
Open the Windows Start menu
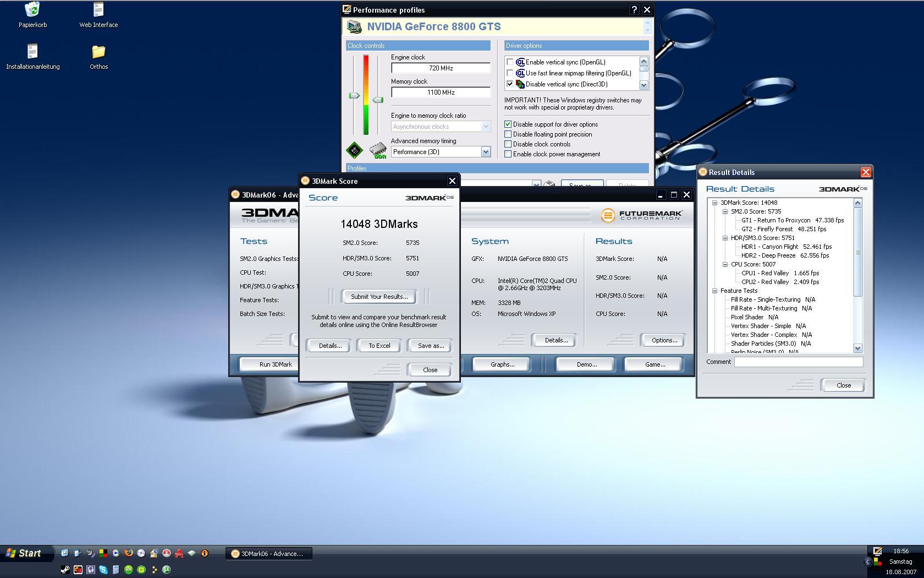[x=26, y=553]
